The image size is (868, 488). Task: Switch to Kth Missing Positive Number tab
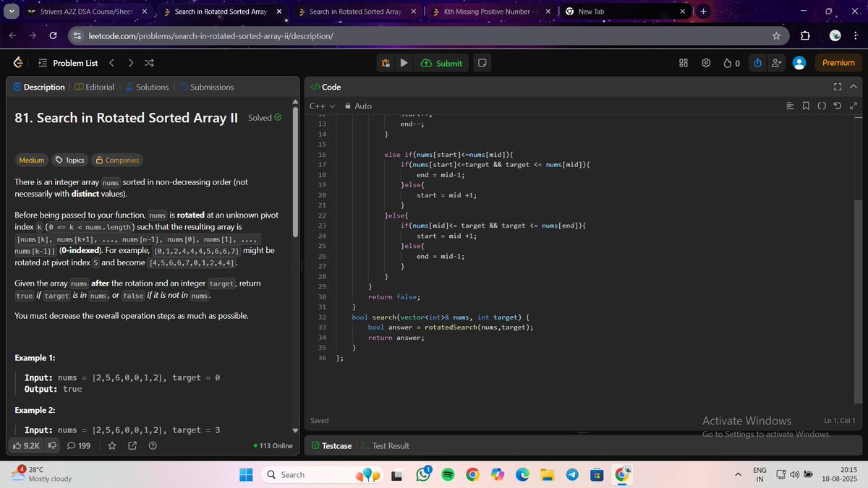tap(490, 12)
